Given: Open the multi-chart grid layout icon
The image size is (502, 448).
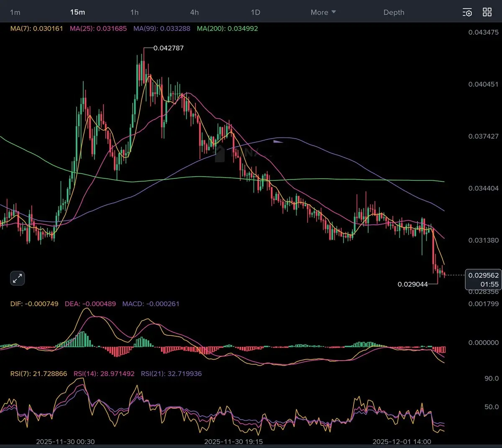Looking at the screenshot, I should pos(487,12).
